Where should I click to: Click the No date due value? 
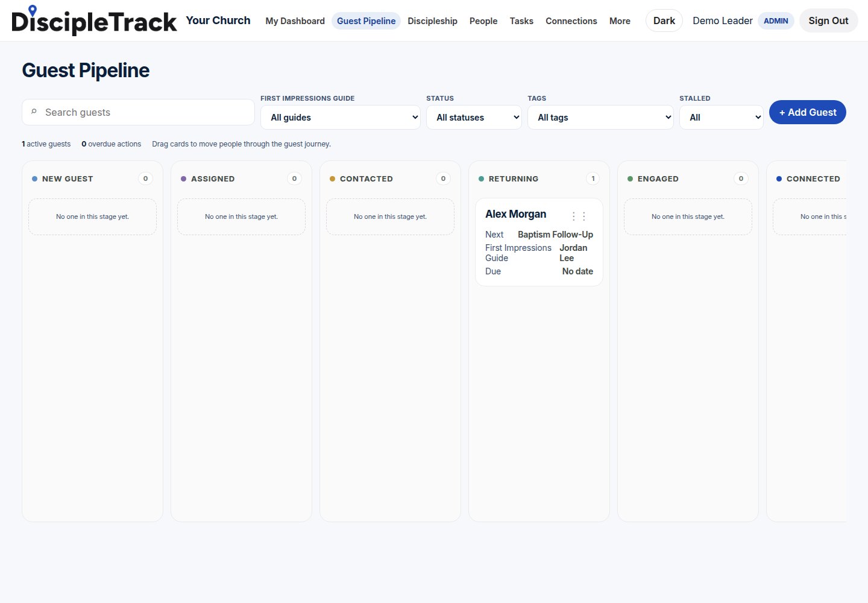click(x=577, y=271)
